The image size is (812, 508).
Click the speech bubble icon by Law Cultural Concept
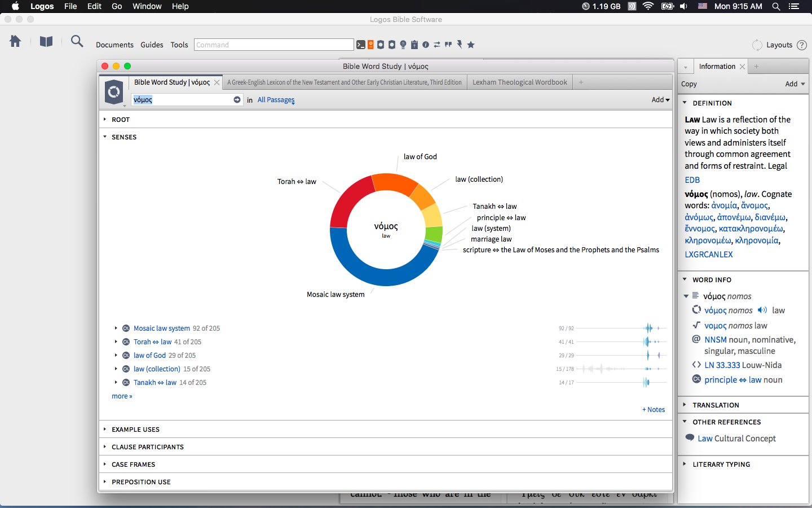pos(690,437)
